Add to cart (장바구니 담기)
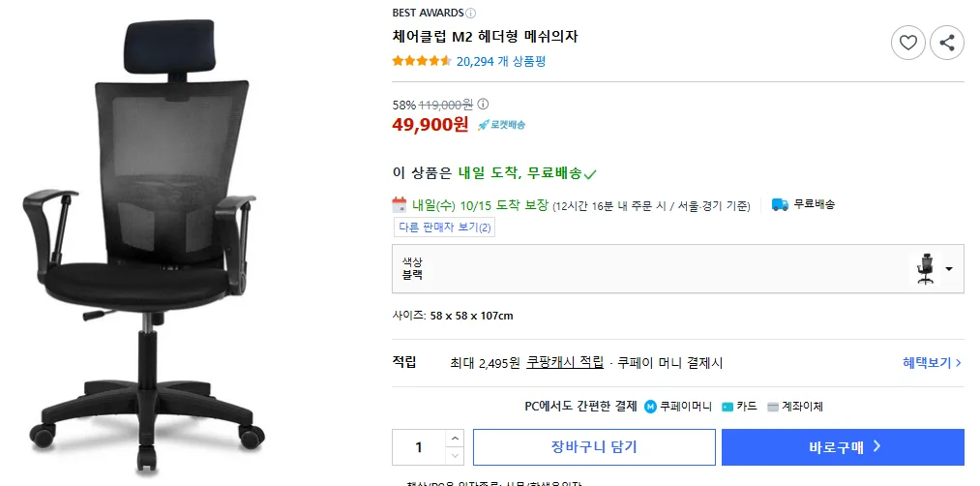The height and width of the screenshot is (486, 980). pyautogui.click(x=593, y=447)
